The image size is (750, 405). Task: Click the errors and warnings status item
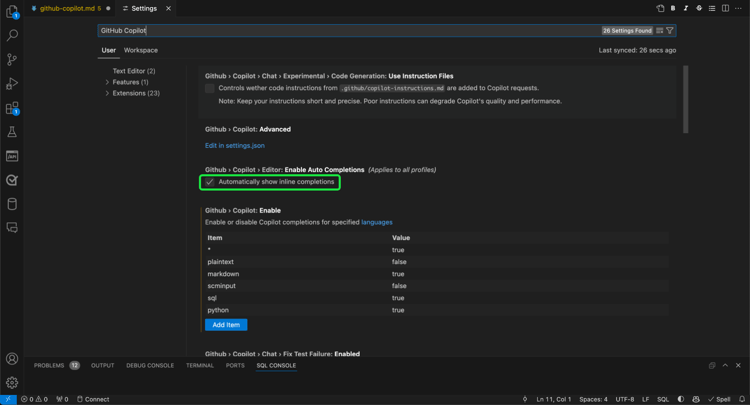pyautogui.click(x=34, y=399)
